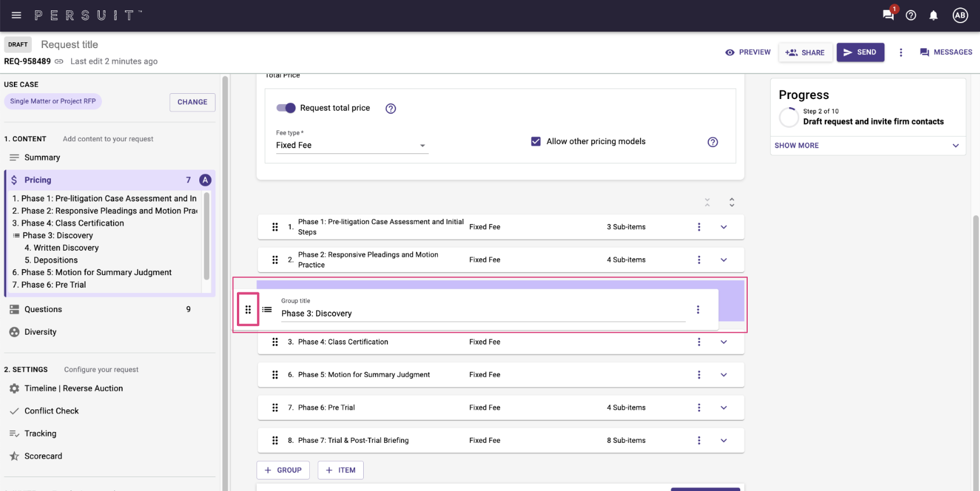Grab drag handle of Phase 3: Discovery group
This screenshot has height=491, width=980.
[x=248, y=310]
